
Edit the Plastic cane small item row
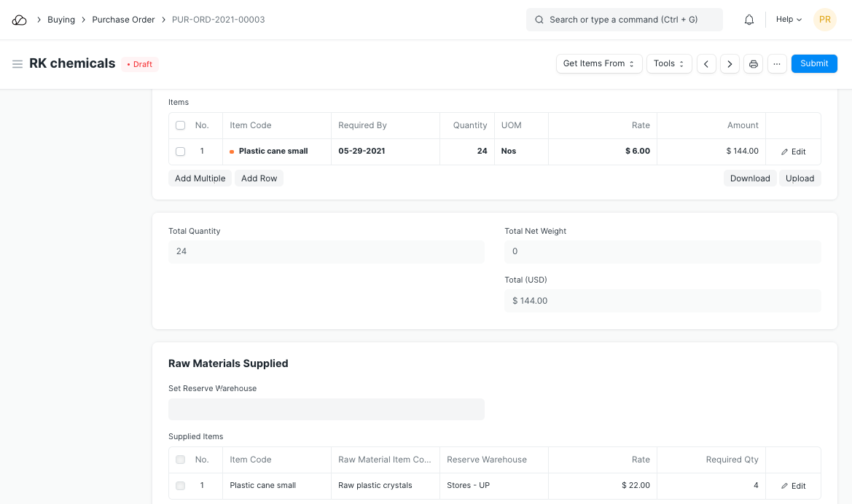(x=793, y=151)
